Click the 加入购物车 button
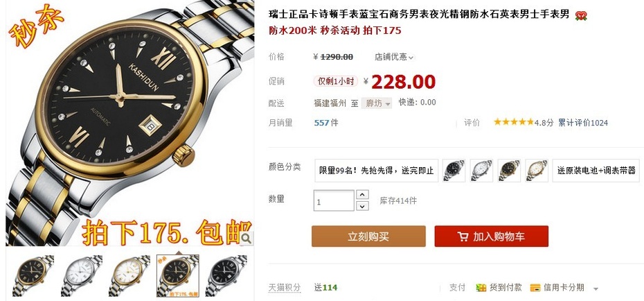The image size is (644, 301). [x=491, y=237]
